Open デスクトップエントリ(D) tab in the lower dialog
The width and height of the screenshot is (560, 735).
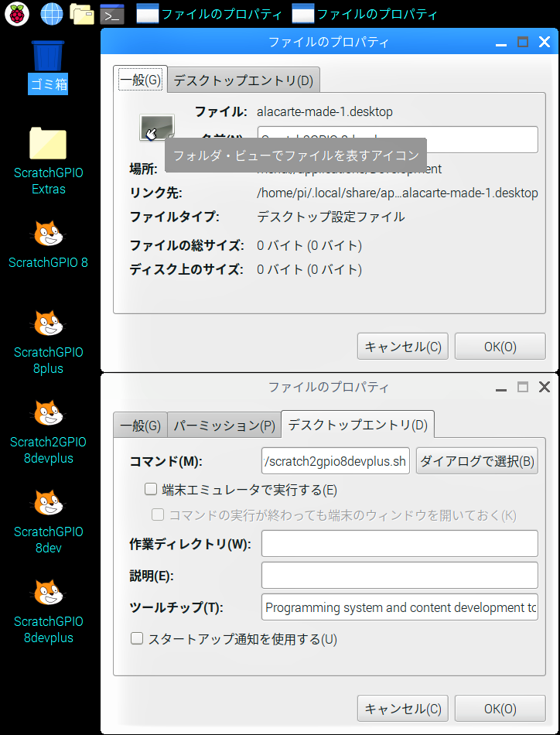tap(357, 425)
